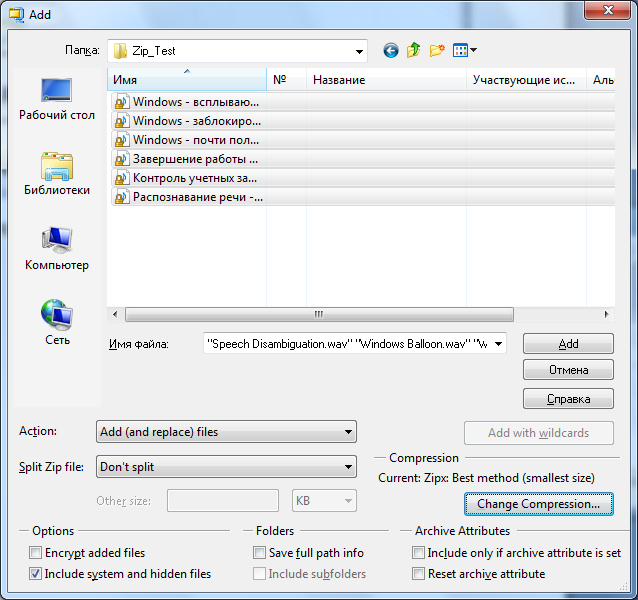638x600 pixels.
Task: Select file icon of Windows - всплываю...
Action: [x=122, y=102]
